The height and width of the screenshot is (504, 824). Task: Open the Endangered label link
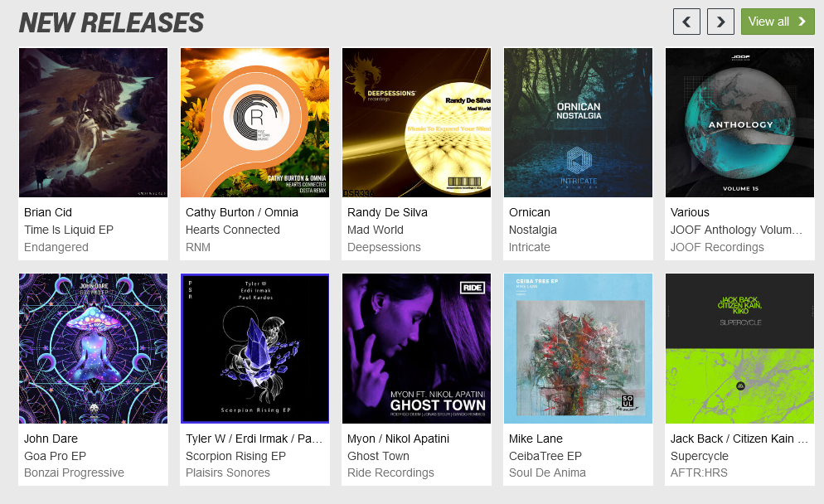[x=56, y=247]
